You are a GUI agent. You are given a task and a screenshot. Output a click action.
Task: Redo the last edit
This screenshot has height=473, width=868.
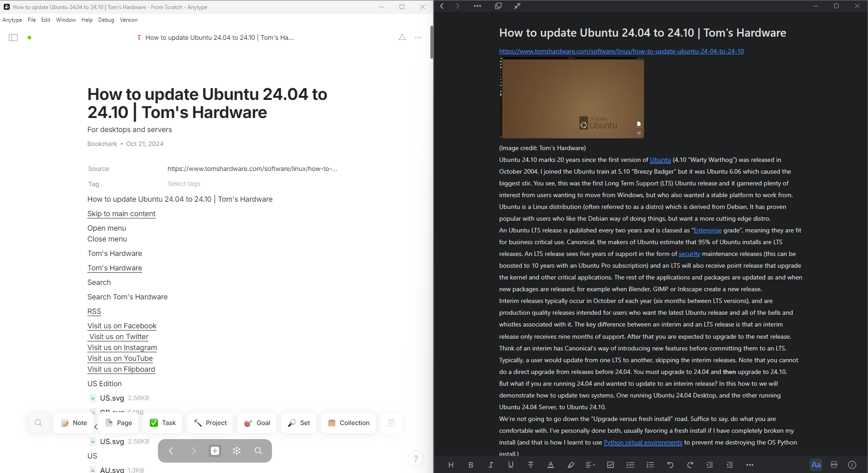(690, 465)
